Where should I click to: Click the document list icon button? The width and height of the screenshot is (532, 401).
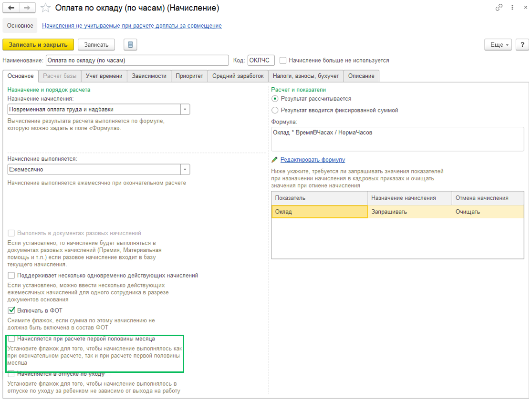[x=130, y=45]
